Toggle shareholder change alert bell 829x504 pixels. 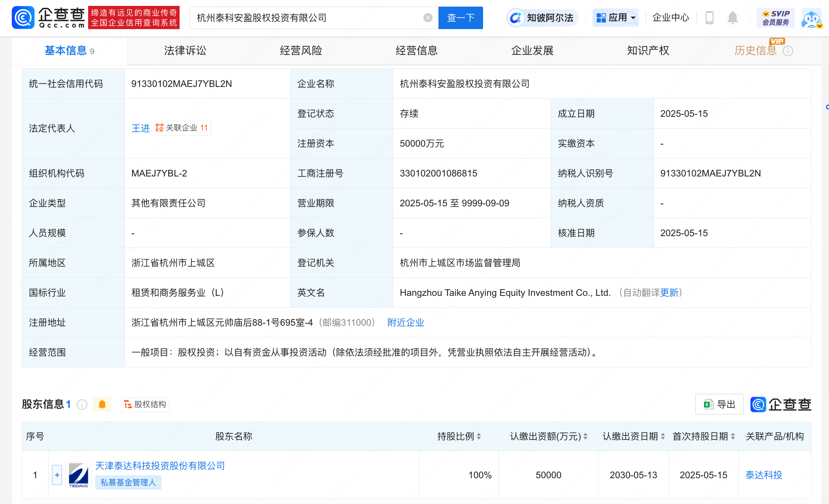[x=102, y=405]
